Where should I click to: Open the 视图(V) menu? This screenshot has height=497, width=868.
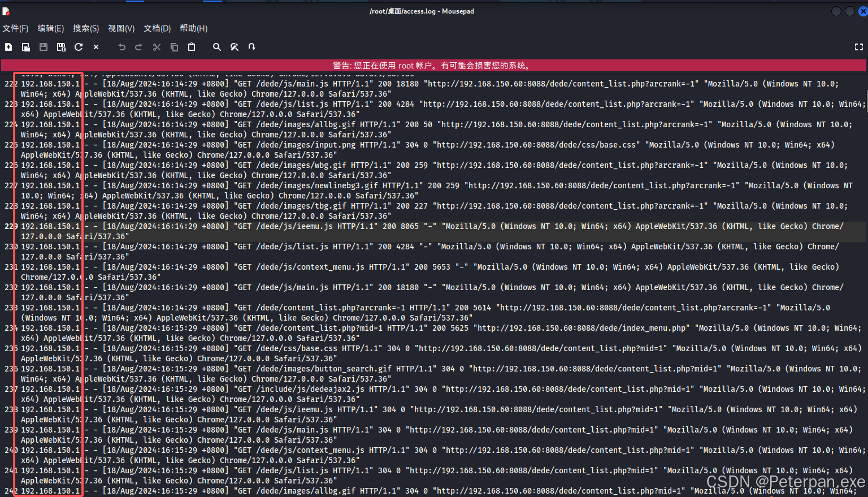[121, 28]
